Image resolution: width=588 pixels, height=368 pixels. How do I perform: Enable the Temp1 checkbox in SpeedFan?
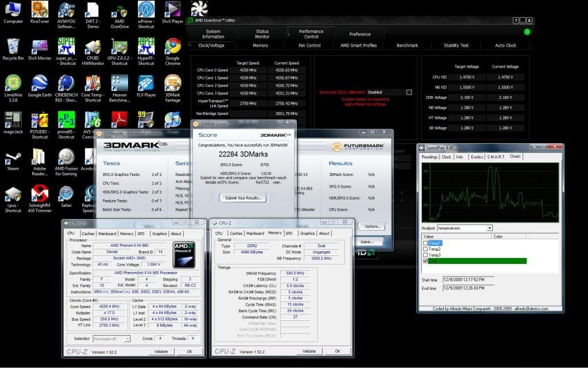click(x=425, y=243)
